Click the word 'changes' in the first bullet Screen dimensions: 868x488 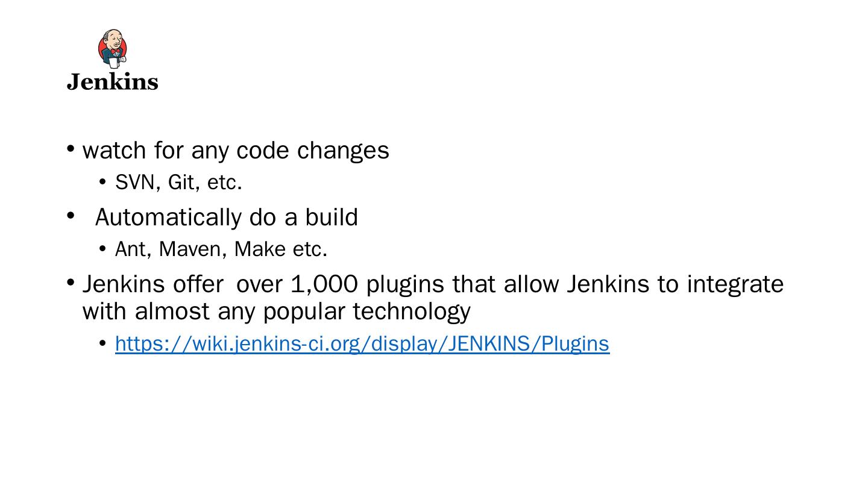[x=343, y=151]
